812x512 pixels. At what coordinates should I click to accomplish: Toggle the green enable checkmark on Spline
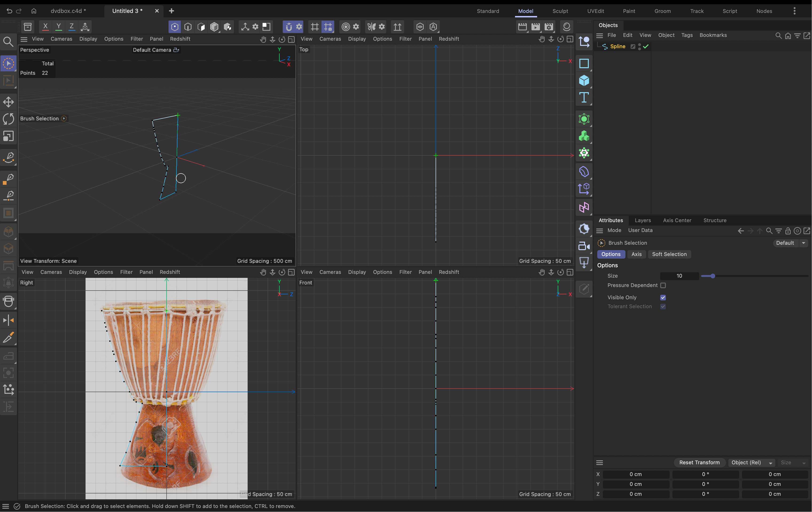pos(645,47)
